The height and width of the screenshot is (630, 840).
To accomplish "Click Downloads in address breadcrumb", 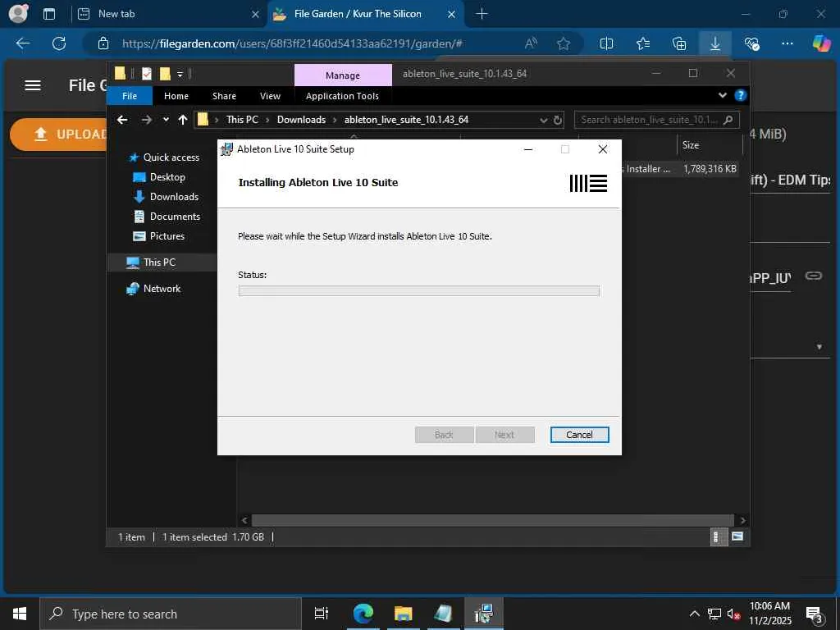I will 301,120.
